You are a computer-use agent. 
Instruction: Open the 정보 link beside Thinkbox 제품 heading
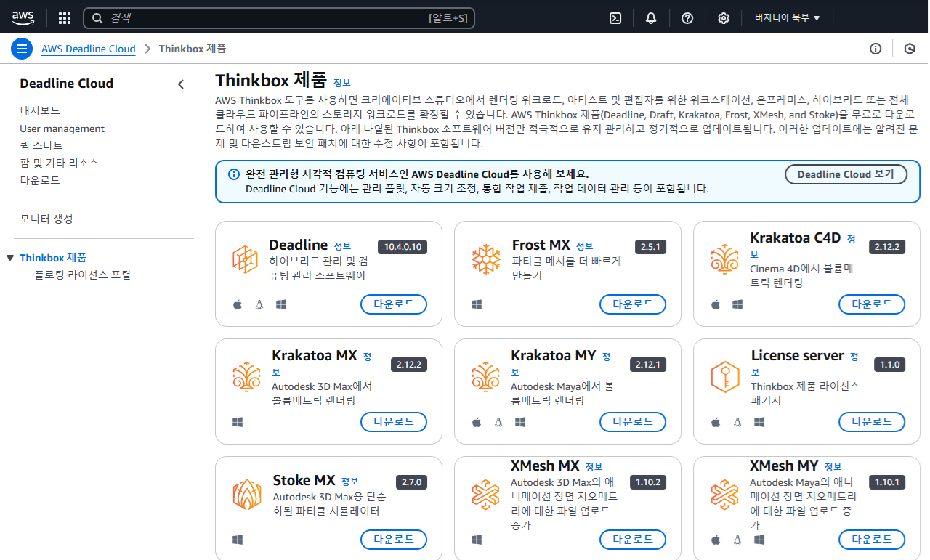point(342,83)
